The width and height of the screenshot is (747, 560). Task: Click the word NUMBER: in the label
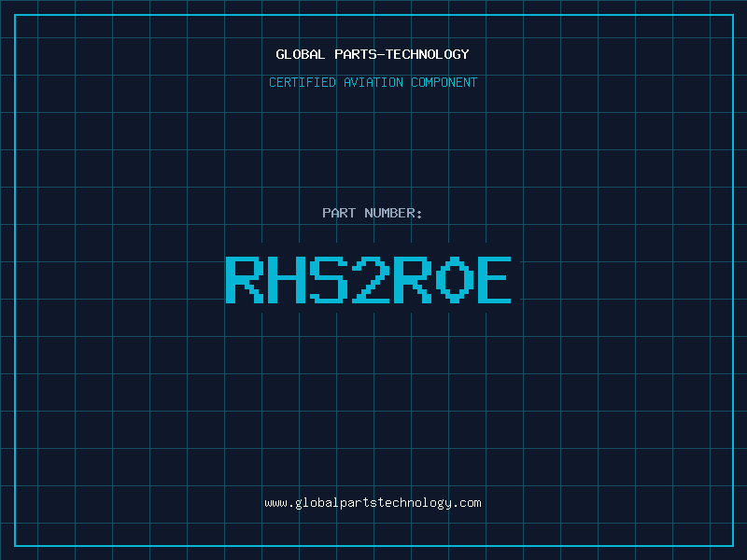(393, 213)
